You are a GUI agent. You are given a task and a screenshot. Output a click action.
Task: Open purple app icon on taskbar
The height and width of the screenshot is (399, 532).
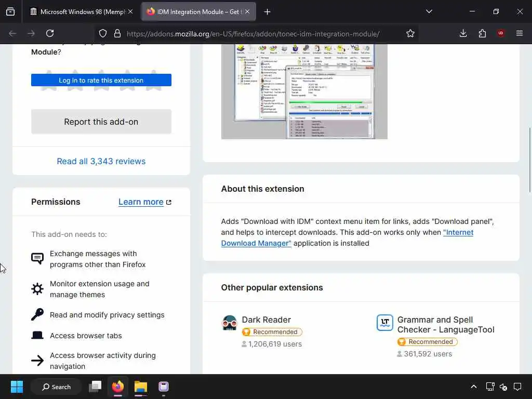click(x=164, y=387)
